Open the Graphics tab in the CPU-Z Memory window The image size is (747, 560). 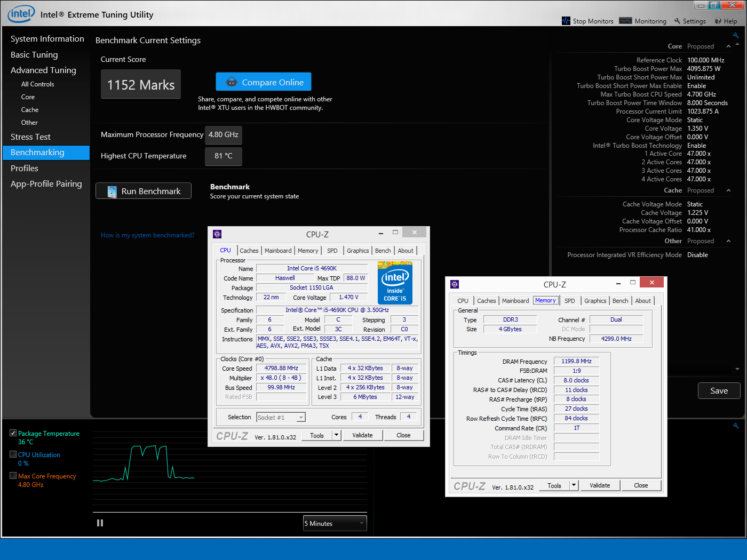pyautogui.click(x=595, y=301)
